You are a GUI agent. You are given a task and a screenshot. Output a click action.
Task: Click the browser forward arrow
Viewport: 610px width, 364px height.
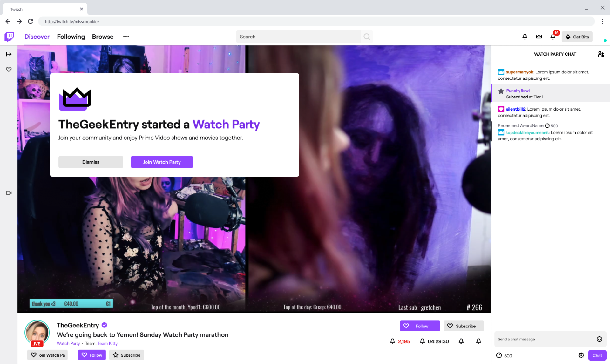pos(19,21)
